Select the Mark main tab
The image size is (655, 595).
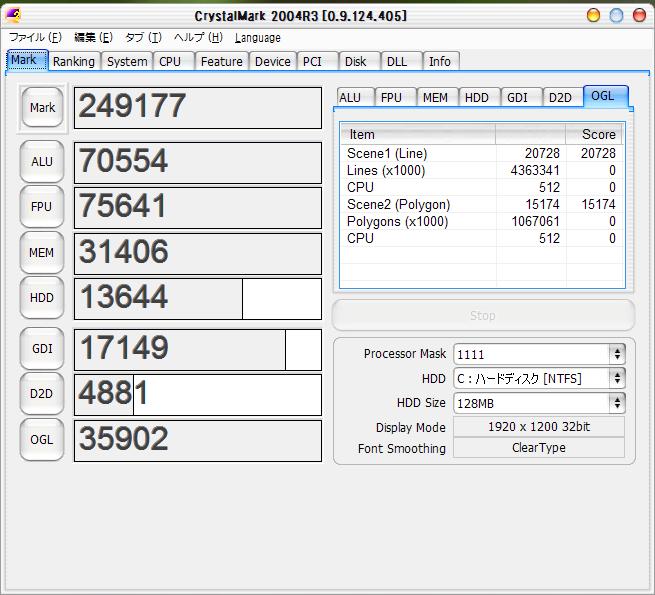coord(27,60)
